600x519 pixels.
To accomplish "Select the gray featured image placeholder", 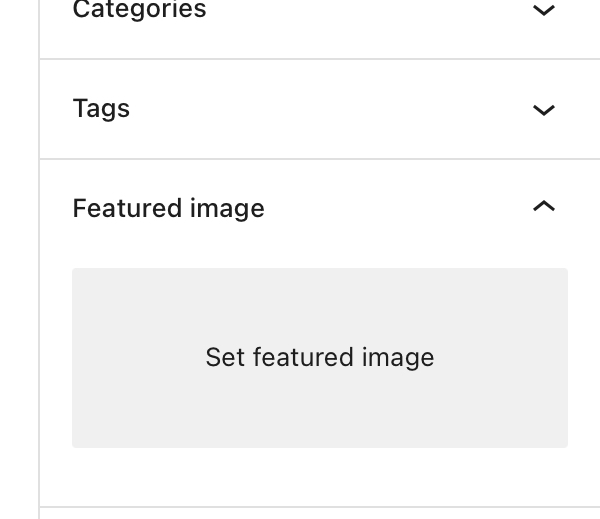I will 320,357.
